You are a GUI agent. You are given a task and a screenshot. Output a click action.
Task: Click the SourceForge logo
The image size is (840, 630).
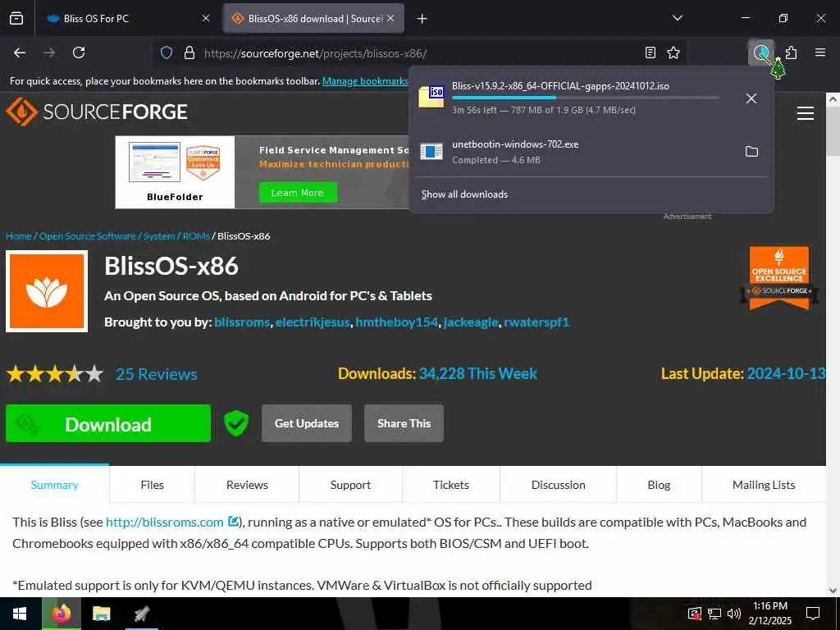click(97, 112)
